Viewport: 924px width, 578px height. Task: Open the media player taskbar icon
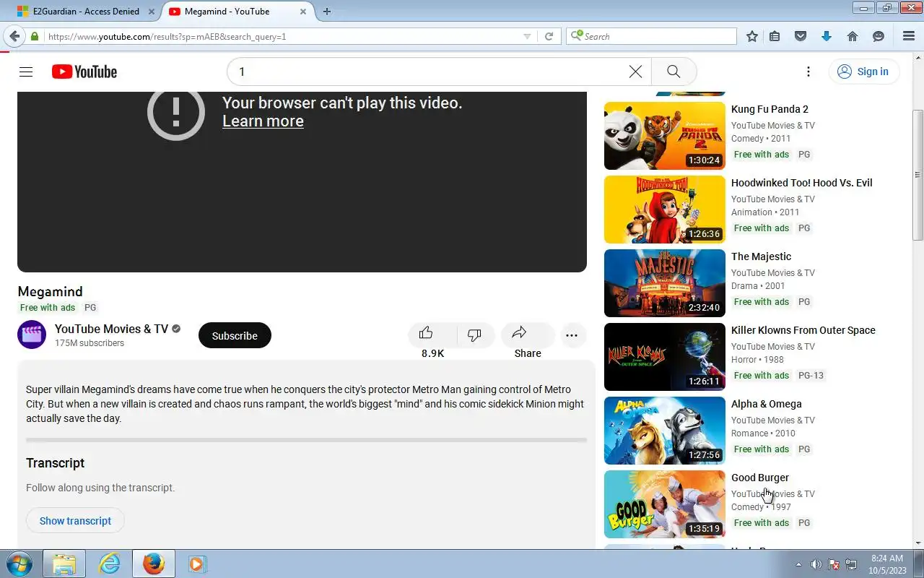pyautogui.click(x=197, y=564)
